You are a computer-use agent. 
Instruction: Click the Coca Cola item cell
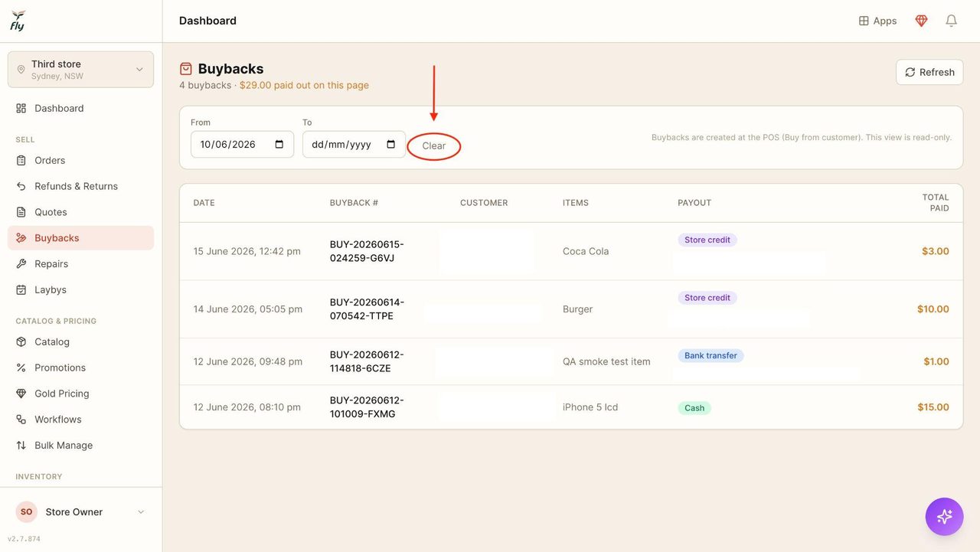(x=586, y=251)
